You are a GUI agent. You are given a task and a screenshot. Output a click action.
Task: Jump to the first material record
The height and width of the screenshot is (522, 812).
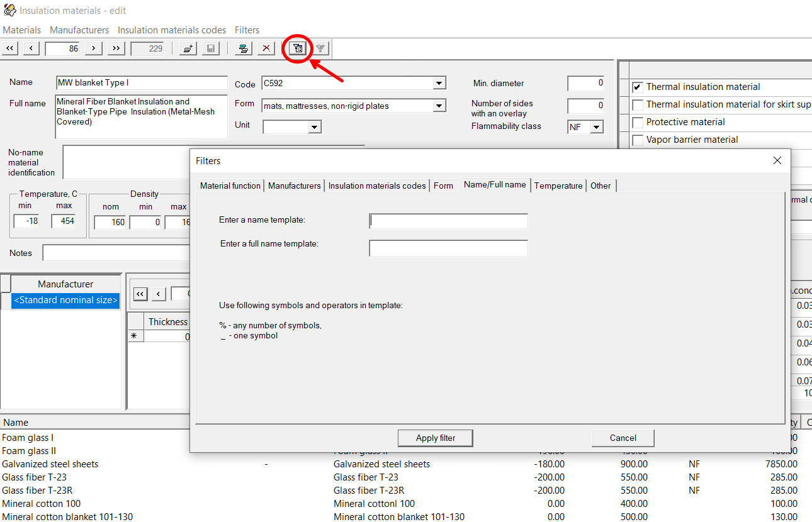10,48
